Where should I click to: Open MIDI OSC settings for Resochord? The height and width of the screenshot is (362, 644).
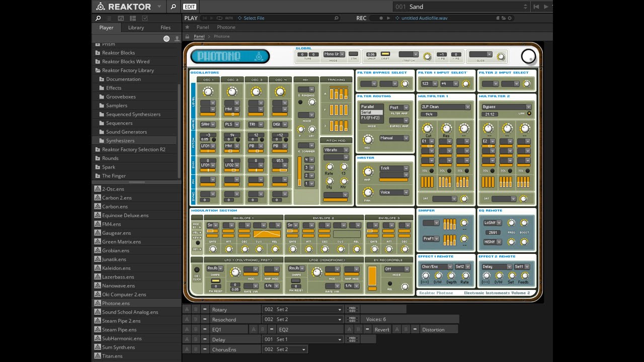coord(352,319)
